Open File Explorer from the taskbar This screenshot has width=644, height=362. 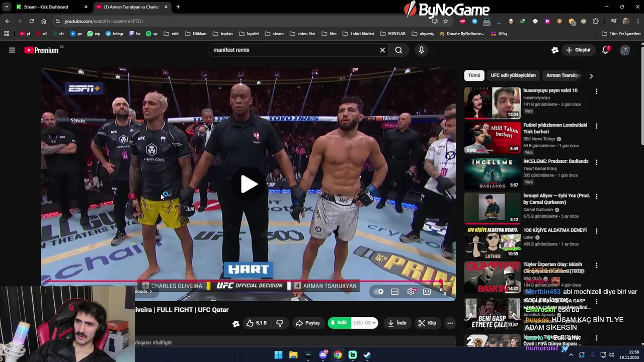293,355
